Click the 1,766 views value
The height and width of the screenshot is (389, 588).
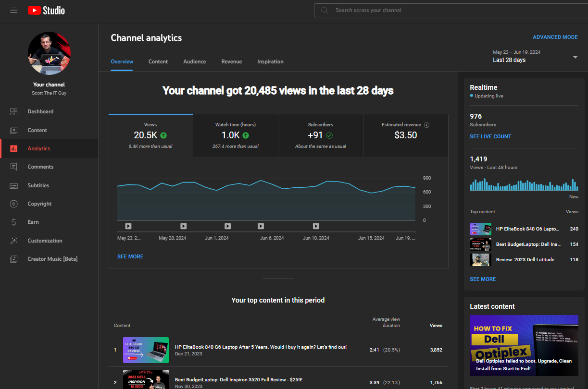click(436, 383)
